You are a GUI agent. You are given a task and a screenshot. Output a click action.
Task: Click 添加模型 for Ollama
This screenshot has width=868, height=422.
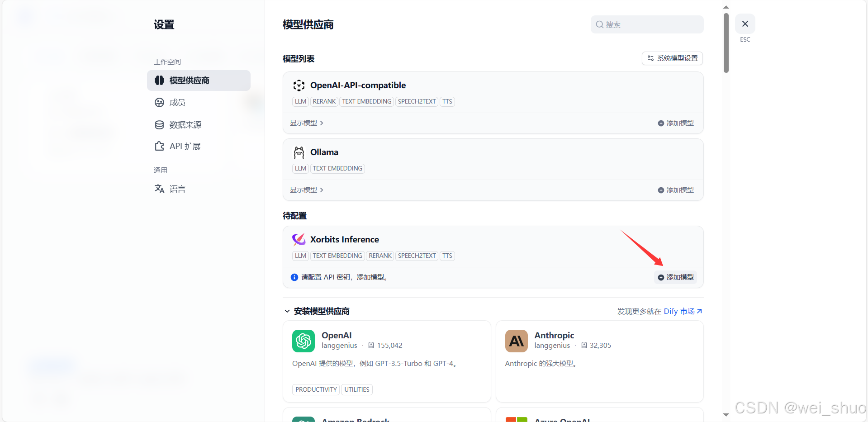pos(676,190)
